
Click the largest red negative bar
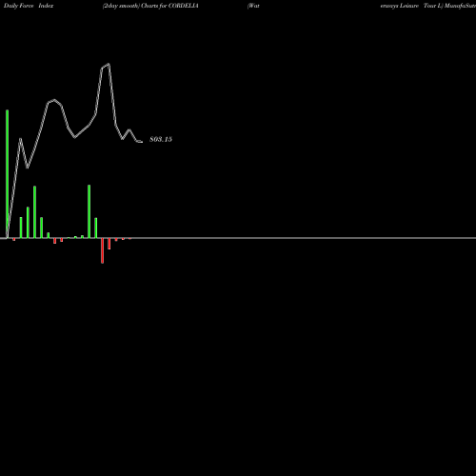tap(102, 250)
